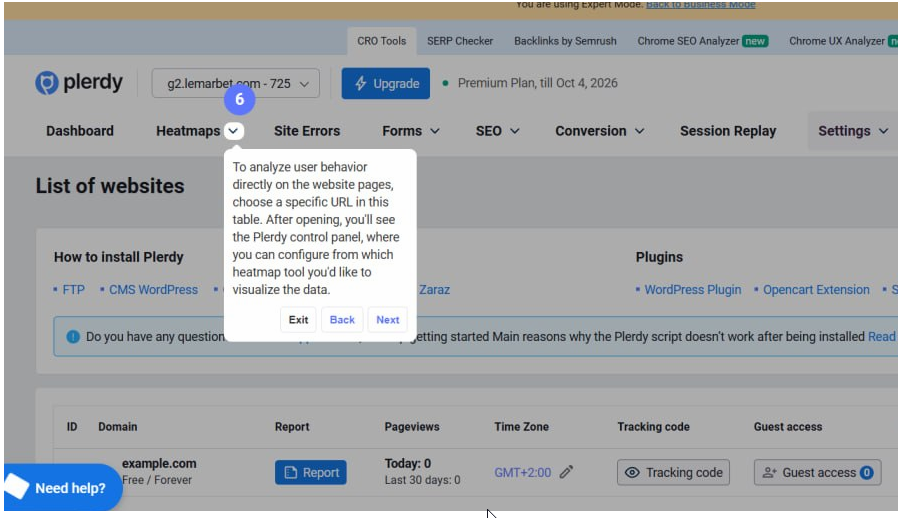Switch to Backlinks by Semrush tab
898x518 pixels.
coord(565,41)
